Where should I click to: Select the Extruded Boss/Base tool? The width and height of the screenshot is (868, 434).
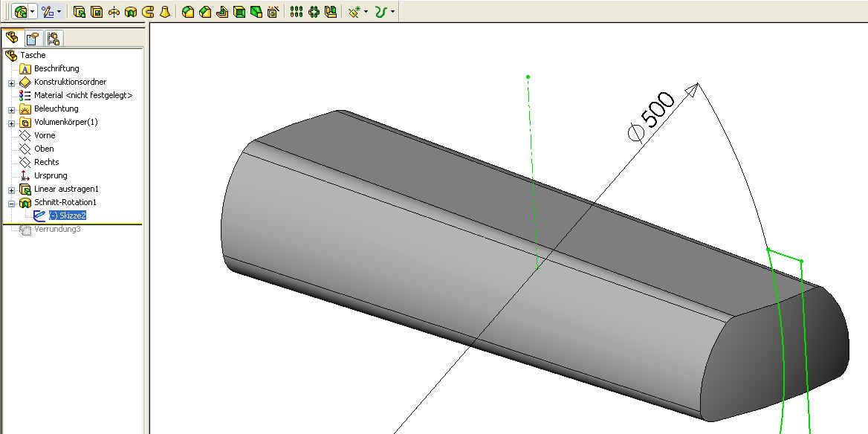point(80,12)
